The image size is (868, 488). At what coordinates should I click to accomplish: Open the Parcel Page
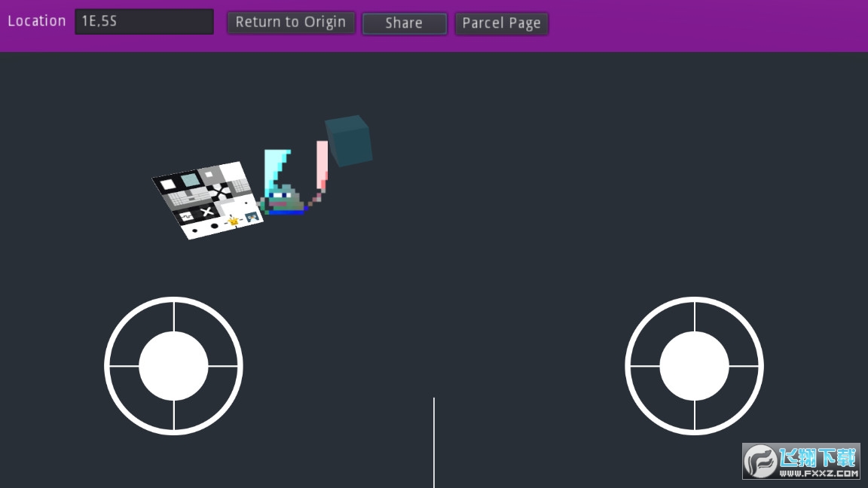501,23
